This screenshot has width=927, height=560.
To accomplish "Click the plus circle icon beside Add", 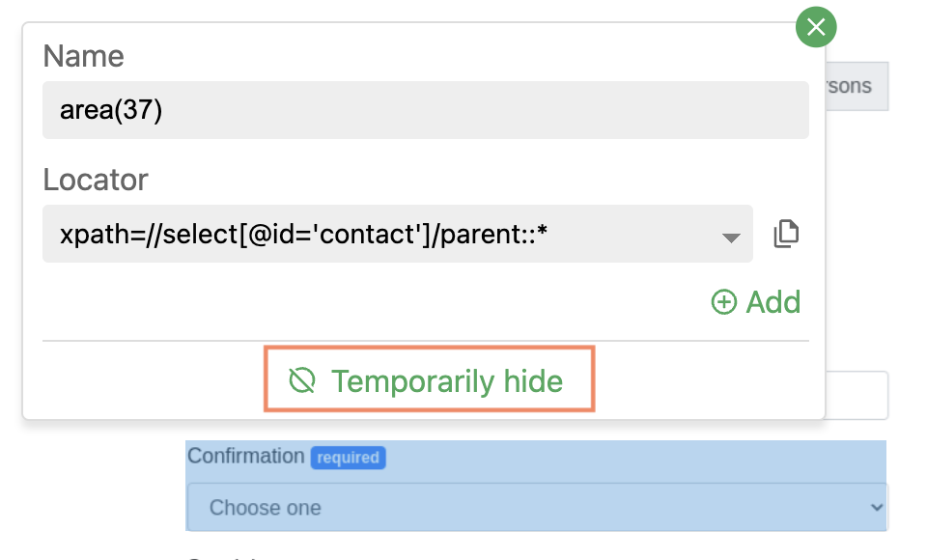I will [x=723, y=302].
